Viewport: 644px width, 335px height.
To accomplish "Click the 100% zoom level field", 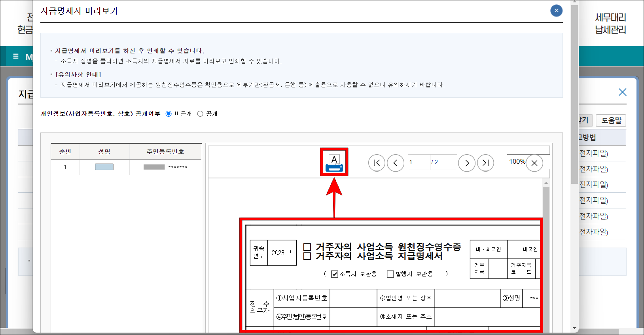I will point(517,161).
